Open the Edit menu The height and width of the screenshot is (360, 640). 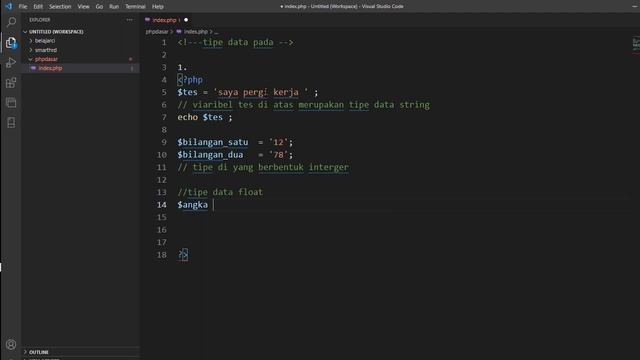[x=38, y=7]
